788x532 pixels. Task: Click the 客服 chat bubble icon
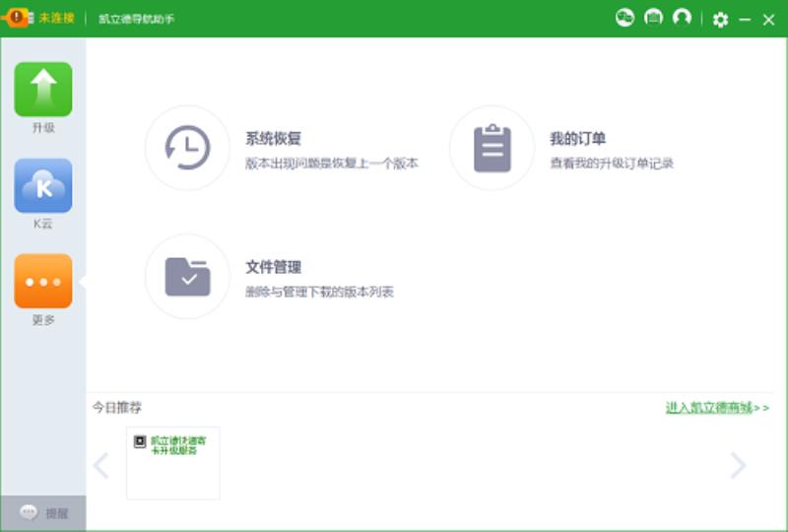coord(29,512)
